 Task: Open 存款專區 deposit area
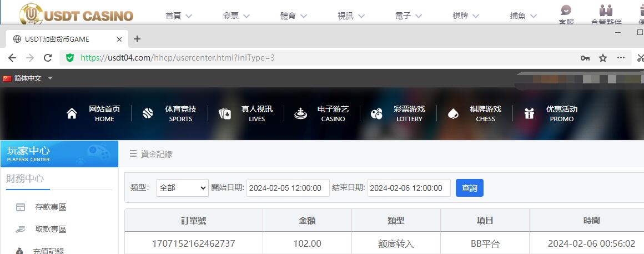pyautogui.click(x=51, y=207)
